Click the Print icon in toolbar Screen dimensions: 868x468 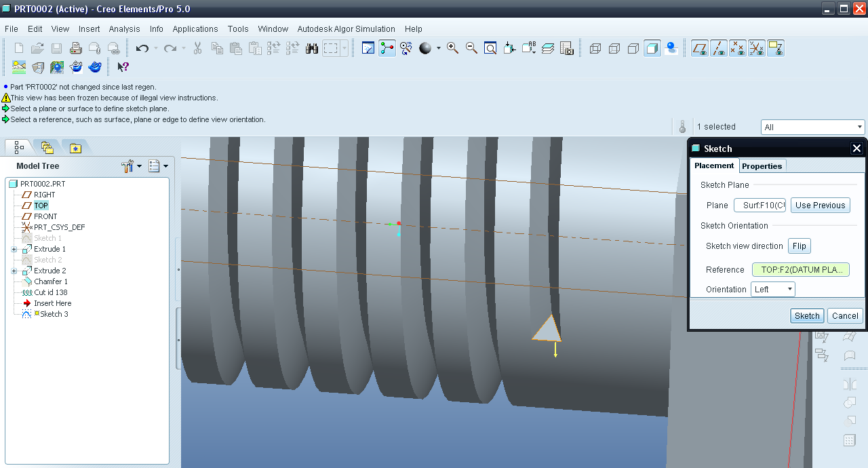point(76,48)
